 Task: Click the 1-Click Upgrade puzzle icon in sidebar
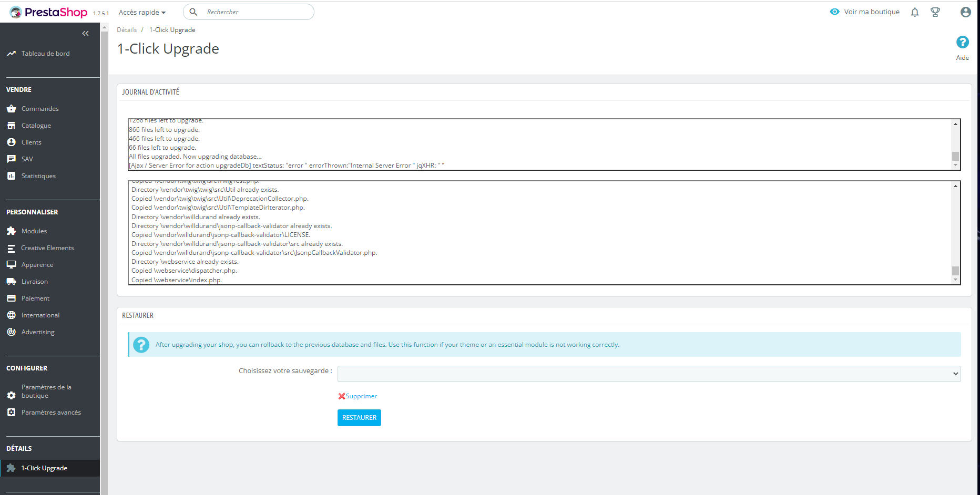11,468
